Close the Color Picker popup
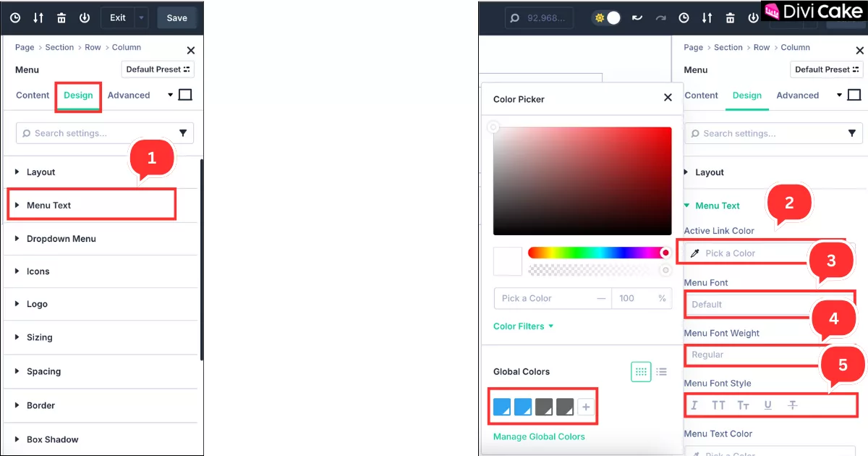This screenshot has width=868, height=456. (x=668, y=98)
